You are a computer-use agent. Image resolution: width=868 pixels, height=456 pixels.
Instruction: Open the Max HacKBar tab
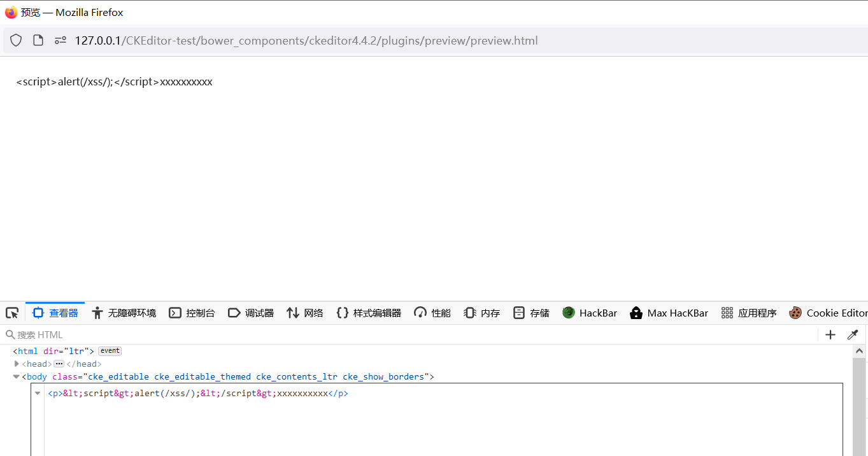pyautogui.click(x=669, y=313)
